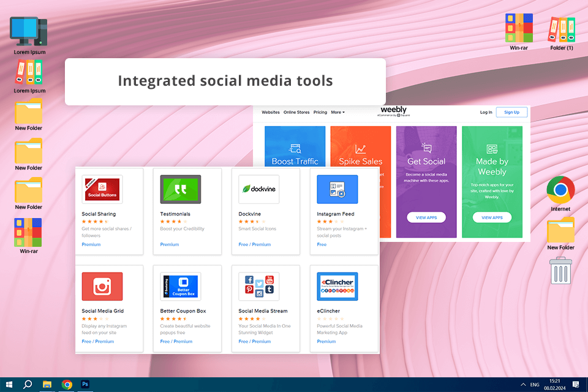The width and height of the screenshot is (588, 392).
Task: Open the Windows Start menu
Action: (9, 385)
